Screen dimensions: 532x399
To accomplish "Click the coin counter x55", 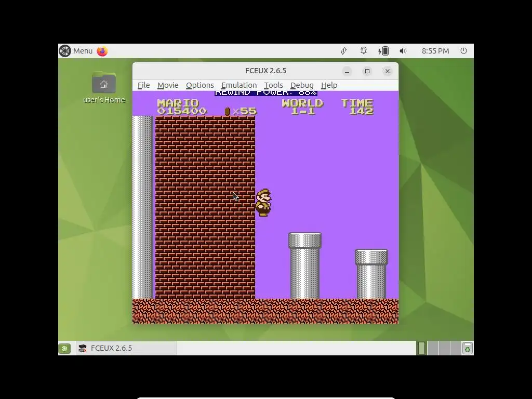I will click(241, 111).
